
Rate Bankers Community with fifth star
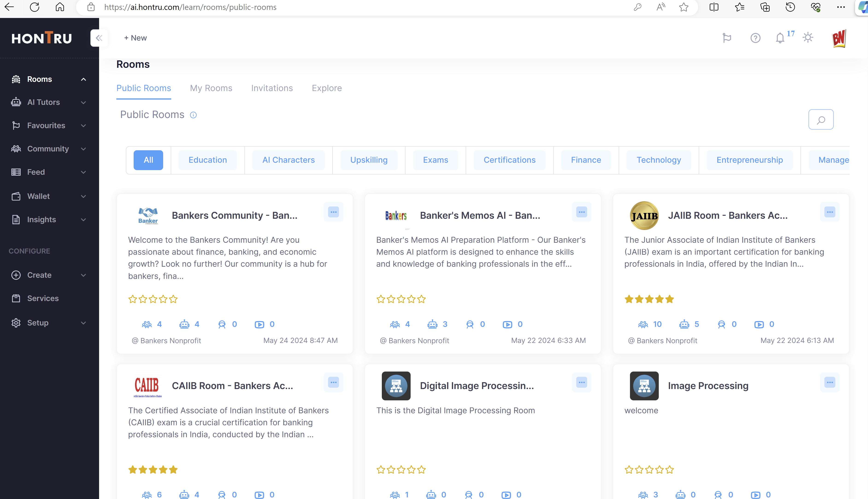point(173,299)
